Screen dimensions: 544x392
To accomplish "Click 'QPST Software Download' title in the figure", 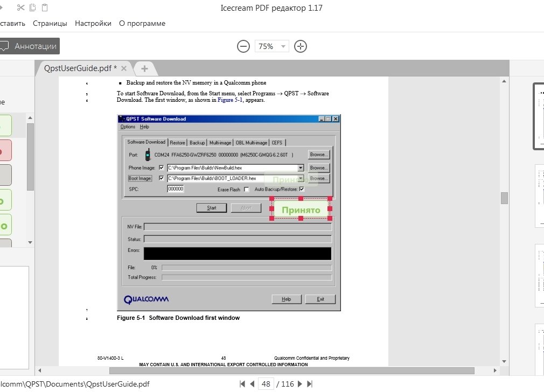I will (156, 118).
